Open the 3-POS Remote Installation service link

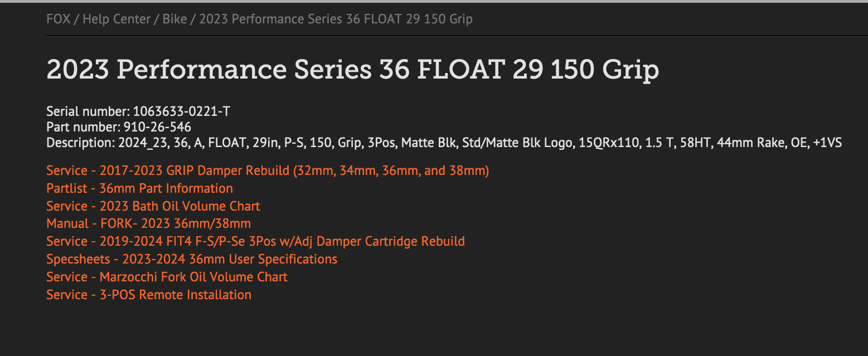point(149,295)
